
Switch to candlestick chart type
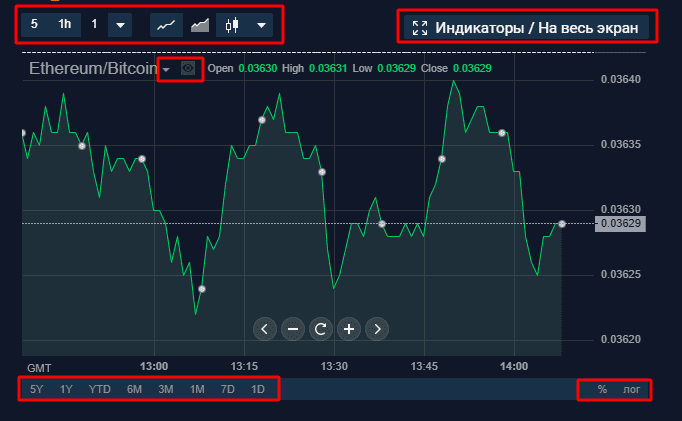[x=232, y=25]
